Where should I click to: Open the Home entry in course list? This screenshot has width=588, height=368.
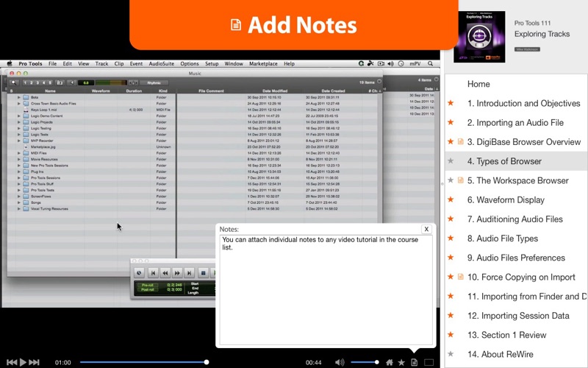click(478, 84)
